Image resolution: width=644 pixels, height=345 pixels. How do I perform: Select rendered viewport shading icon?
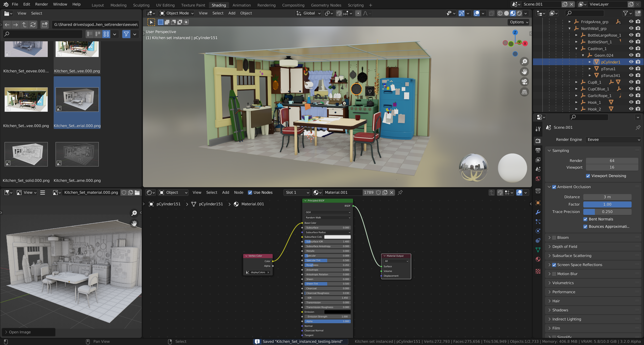pos(519,13)
